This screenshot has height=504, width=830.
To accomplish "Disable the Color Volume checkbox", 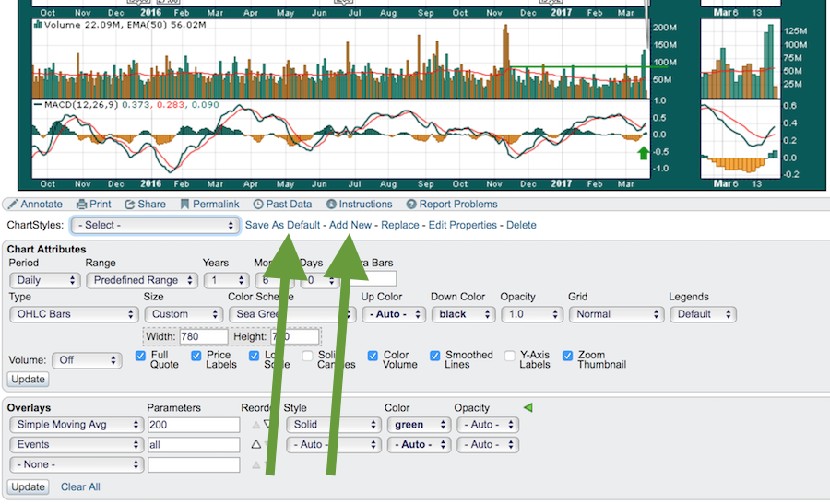I will [x=373, y=356].
